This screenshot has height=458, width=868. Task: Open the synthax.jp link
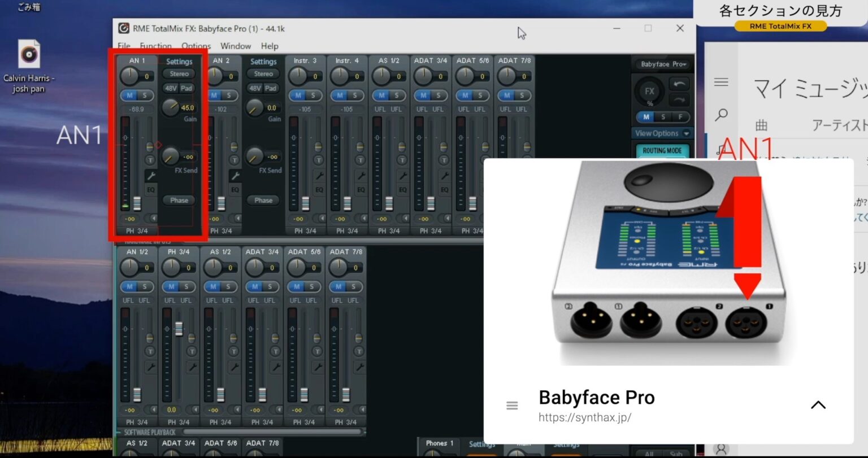(585, 417)
